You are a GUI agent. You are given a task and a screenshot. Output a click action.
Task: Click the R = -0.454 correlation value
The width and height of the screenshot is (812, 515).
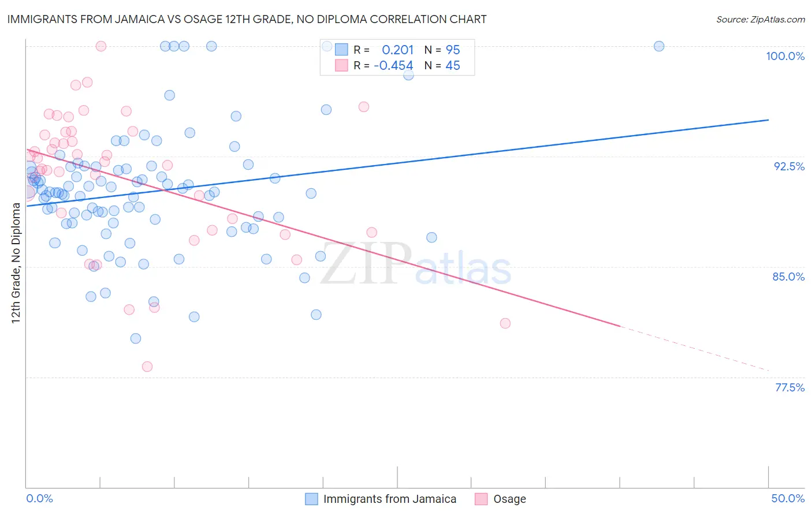[x=383, y=65]
